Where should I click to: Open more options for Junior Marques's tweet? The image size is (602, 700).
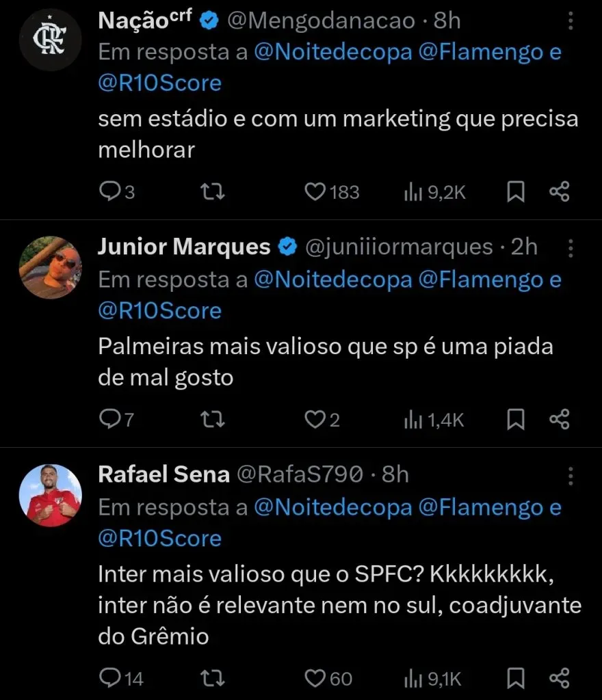tap(571, 248)
